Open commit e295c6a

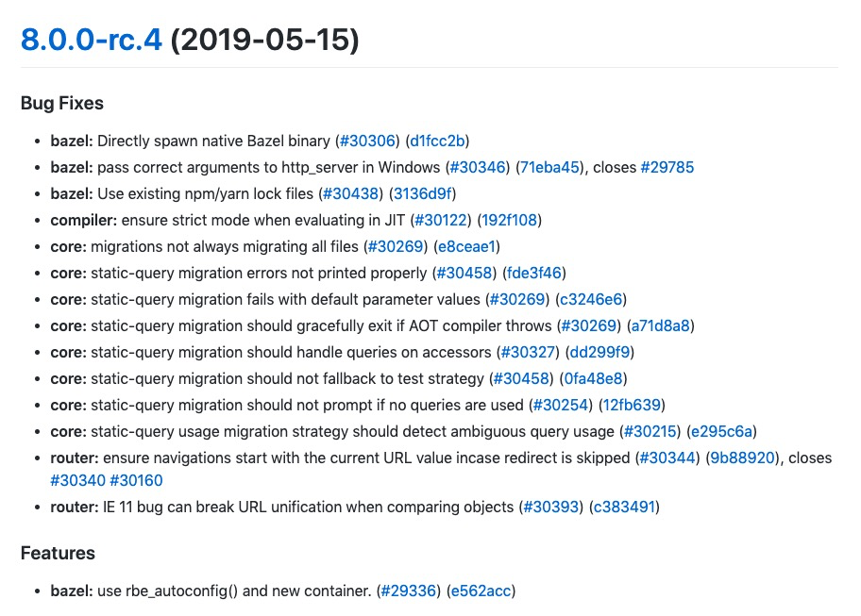(722, 431)
